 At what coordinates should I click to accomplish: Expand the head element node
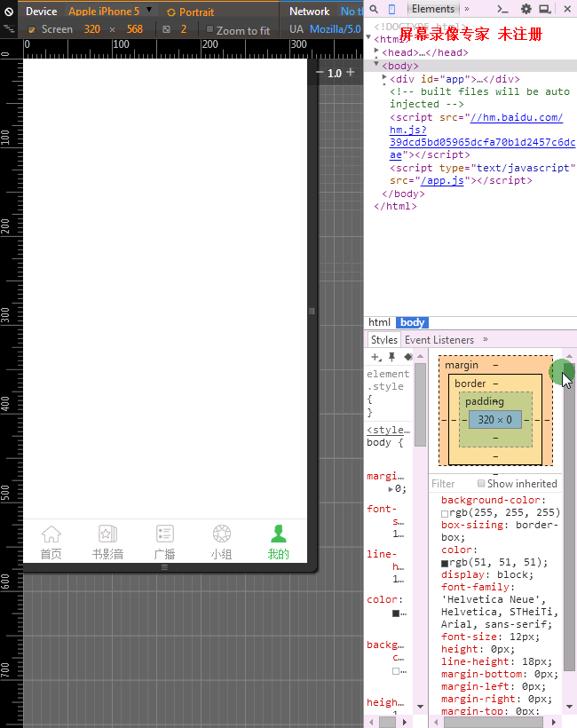[x=376, y=50]
